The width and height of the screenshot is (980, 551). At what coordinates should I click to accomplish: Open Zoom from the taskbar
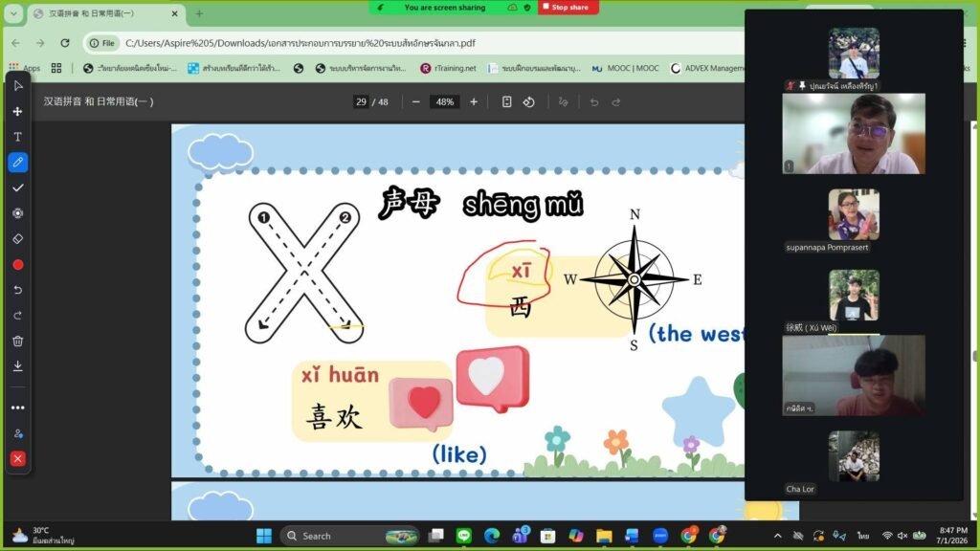point(660,536)
